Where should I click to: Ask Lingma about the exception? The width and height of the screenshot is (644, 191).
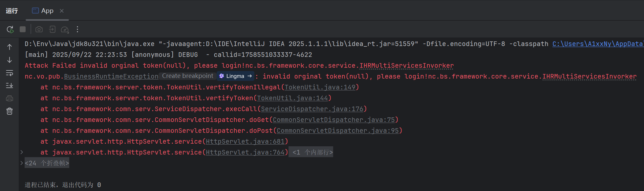[x=235, y=76]
